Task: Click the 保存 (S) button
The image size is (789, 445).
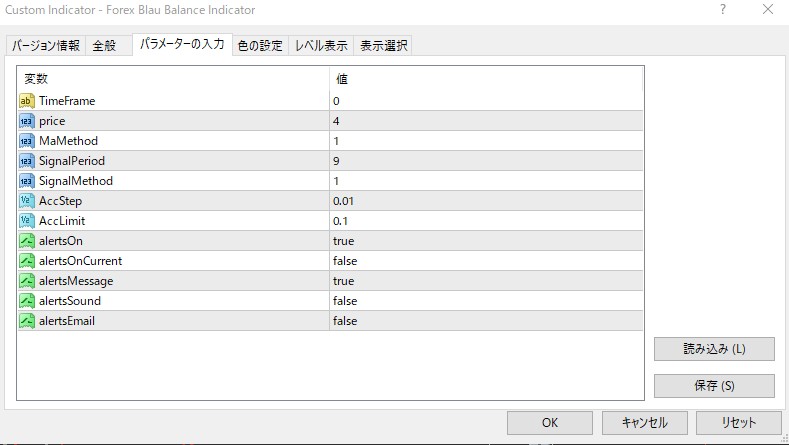Action: [x=714, y=386]
